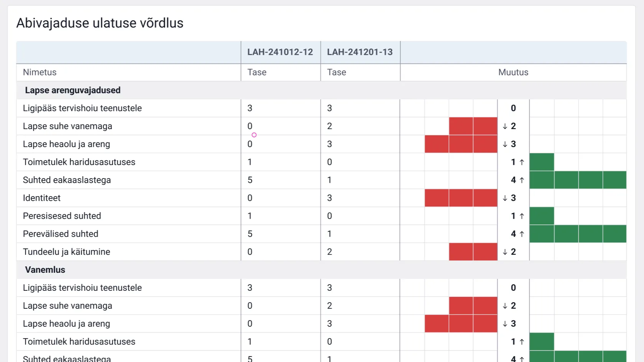The width and height of the screenshot is (644, 362).
Task: Click down arrow for Lapse heaolu under Vanemlus
Action: point(505,324)
